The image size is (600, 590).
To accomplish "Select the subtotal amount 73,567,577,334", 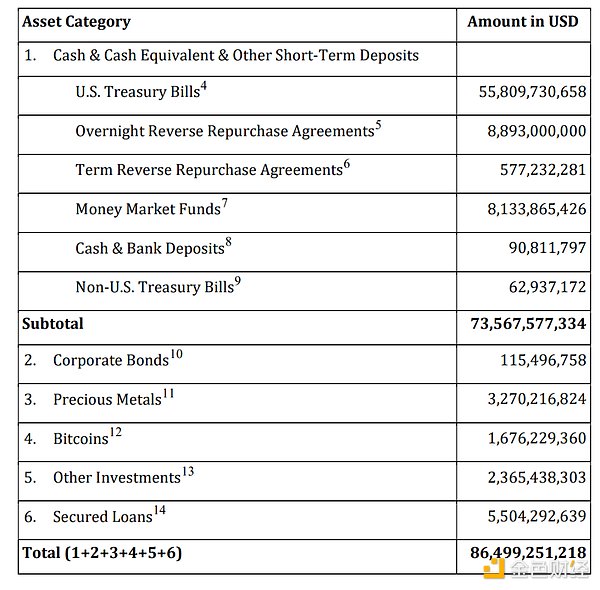I will pos(528,324).
